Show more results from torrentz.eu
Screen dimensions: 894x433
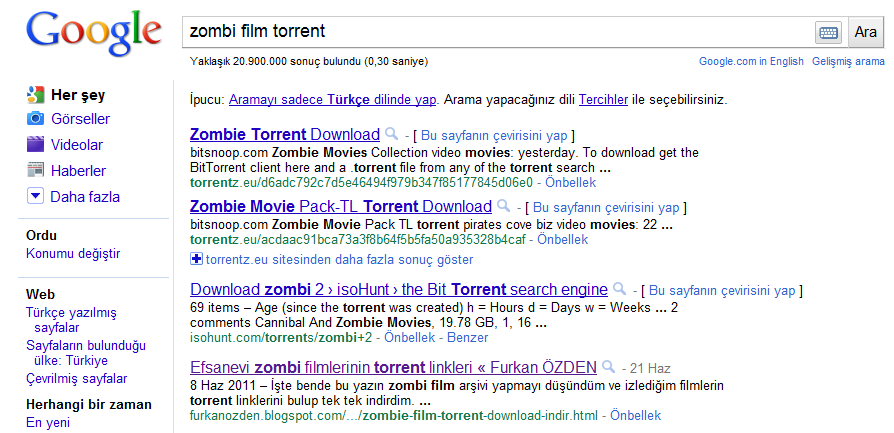(339, 260)
